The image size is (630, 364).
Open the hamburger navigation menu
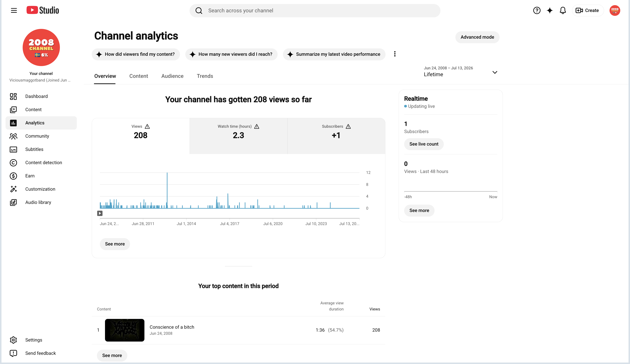(x=14, y=10)
